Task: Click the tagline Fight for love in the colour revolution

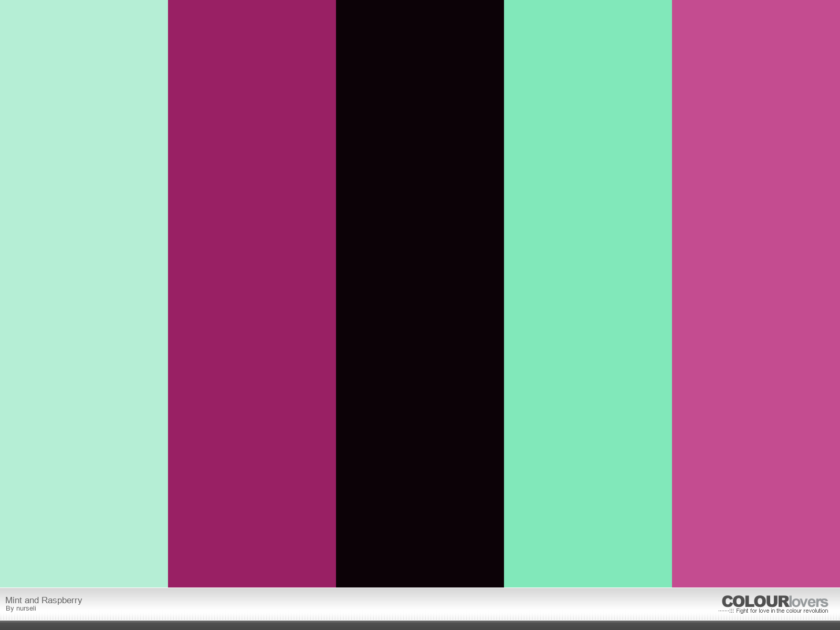Action: pos(782,611)
